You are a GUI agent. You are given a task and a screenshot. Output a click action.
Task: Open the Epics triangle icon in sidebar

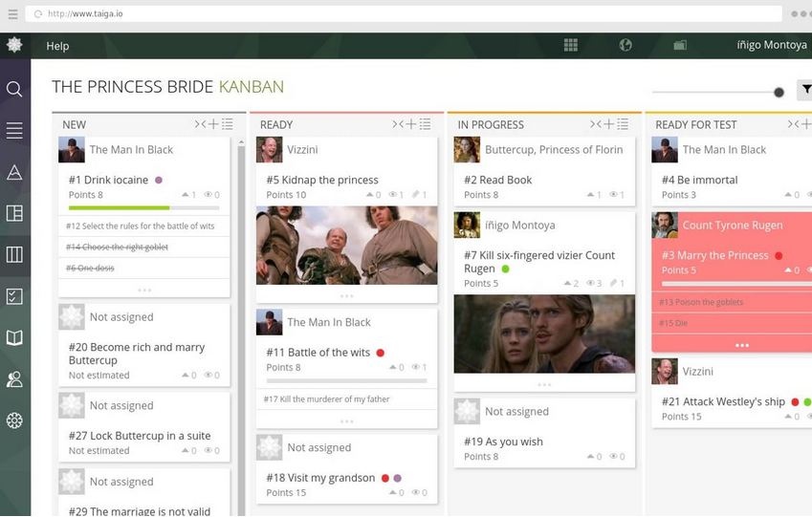[x=14, y=172]
